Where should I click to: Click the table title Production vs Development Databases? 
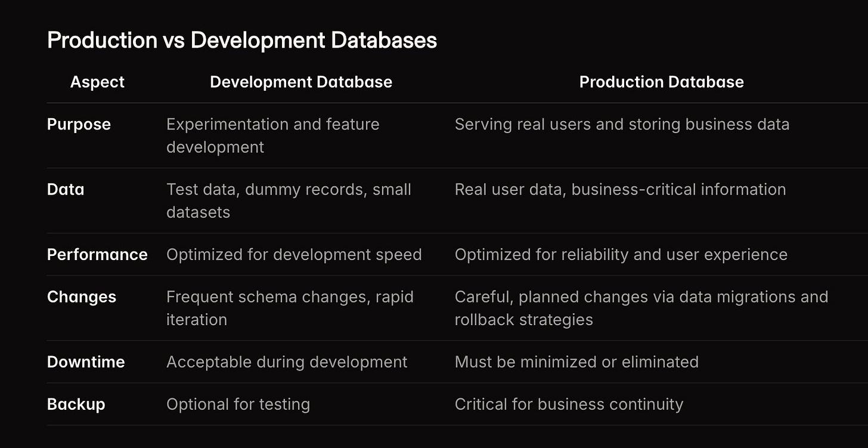coord(242,40)
